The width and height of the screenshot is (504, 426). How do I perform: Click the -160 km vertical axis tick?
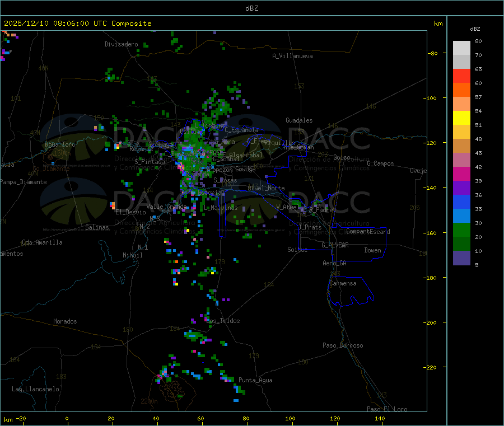[x=431, y=233]
